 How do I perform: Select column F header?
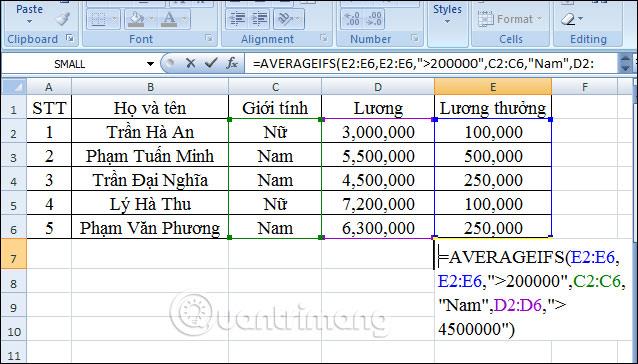[585, 87]
